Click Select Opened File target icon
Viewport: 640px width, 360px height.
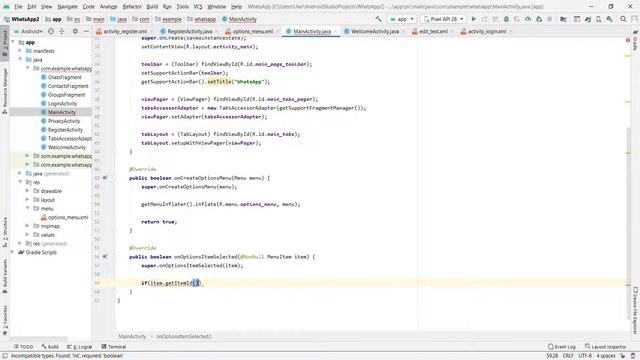(x=51, y=31)
